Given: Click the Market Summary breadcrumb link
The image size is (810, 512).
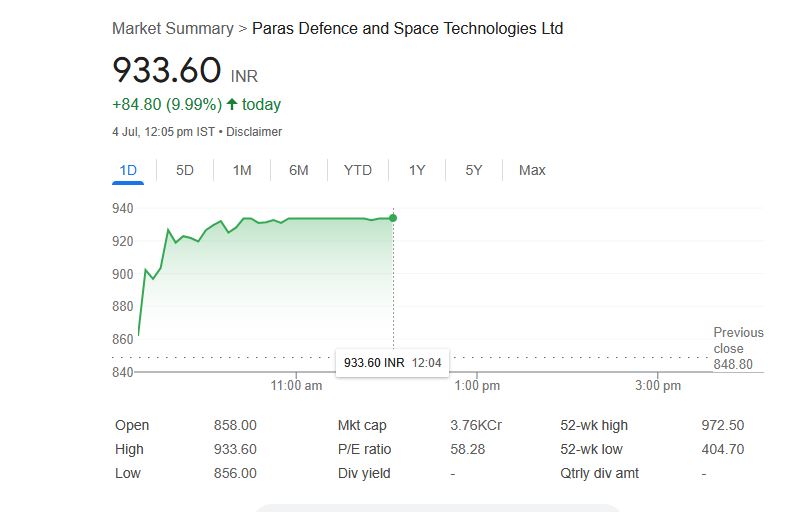Looking at the screenshot, I should tap(172, 28).
